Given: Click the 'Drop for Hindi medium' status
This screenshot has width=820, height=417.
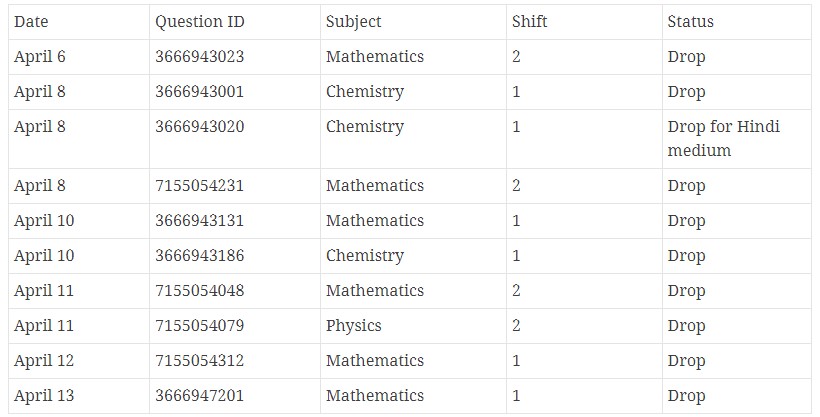Looking at the screenshot, I should pos(723,139).
